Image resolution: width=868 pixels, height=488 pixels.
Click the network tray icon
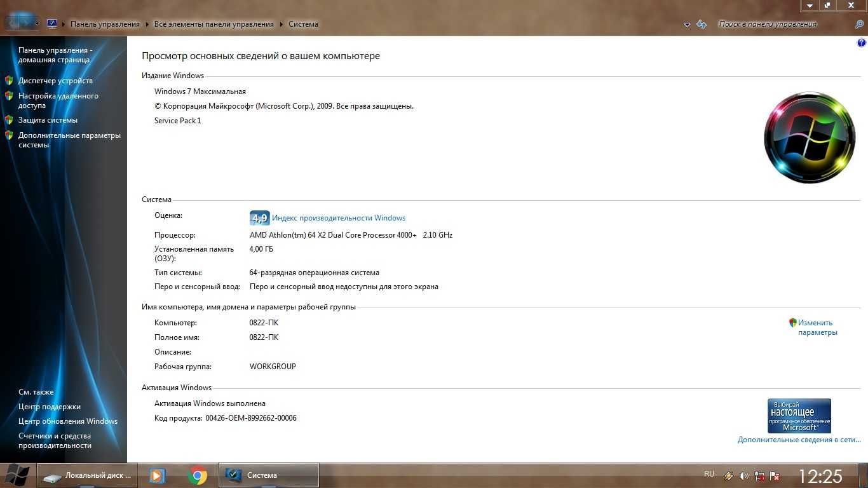tap(759, 476)
